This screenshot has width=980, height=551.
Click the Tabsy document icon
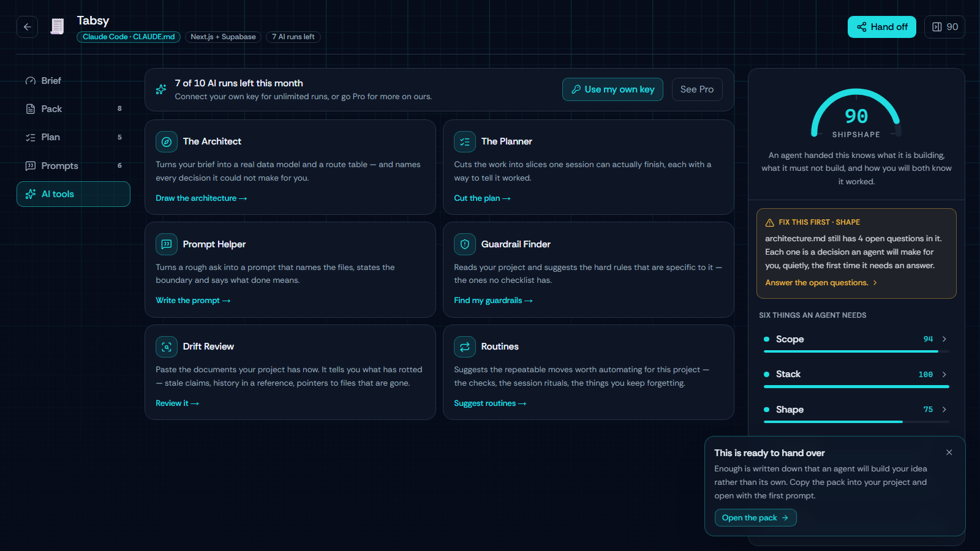pyautogui.click(x=57, y=26)
